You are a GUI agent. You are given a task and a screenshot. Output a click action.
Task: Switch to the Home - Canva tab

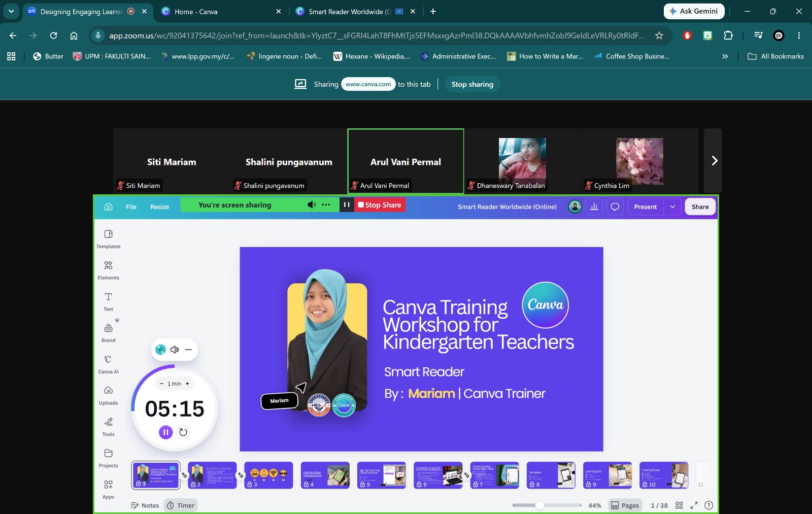[x=221, y=12]
